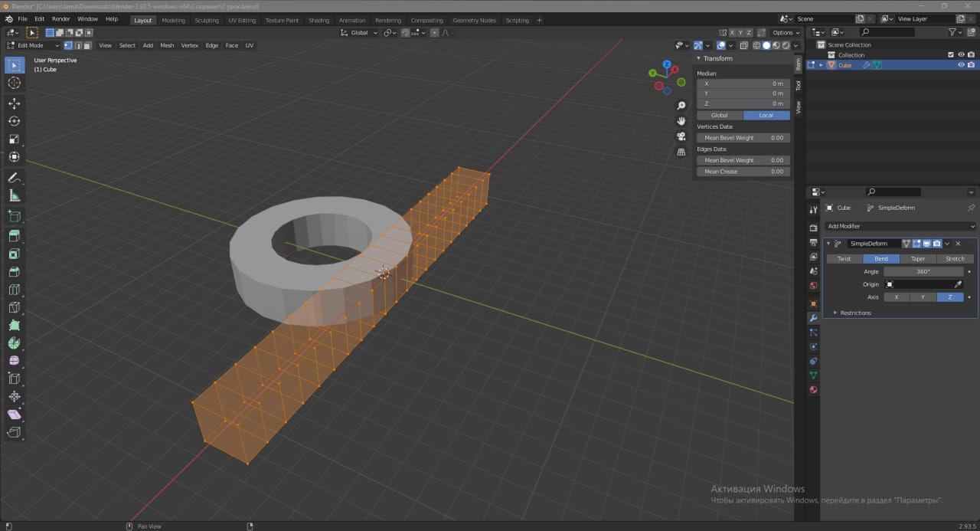980x531 pixels.
Task: Open the Modifier properties wrench tab
Action: tap(813, 318)
